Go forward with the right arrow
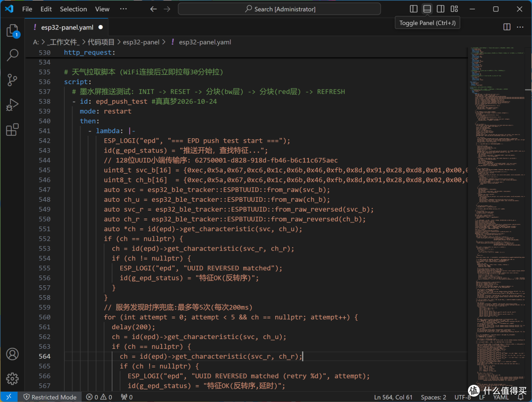The width and height of the screenshot is (532, 402). coord(167,9)
